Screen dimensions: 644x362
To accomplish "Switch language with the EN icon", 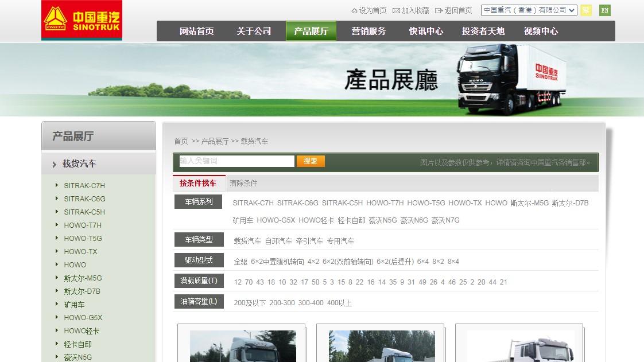I will (x=604, y=10).
